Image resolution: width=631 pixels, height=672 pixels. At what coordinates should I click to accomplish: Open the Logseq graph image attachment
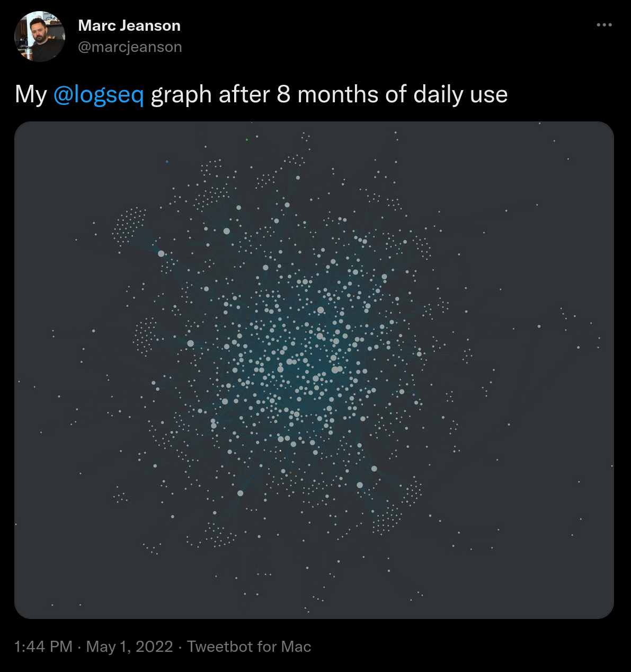point(314,370)
